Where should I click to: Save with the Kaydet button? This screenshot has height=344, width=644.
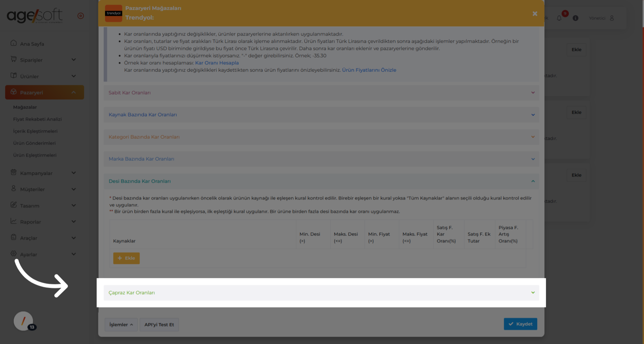pos(520,324)
